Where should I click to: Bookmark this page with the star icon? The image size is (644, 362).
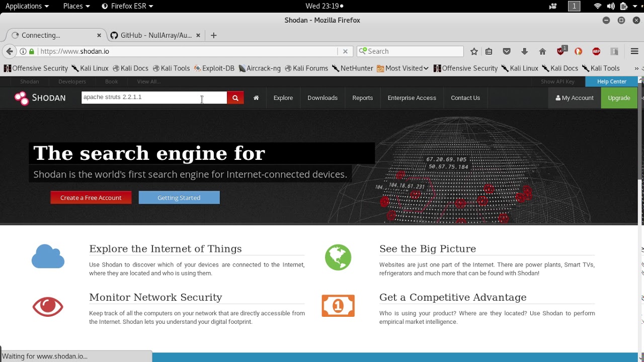pyautogui.click(x=474, y=51)
